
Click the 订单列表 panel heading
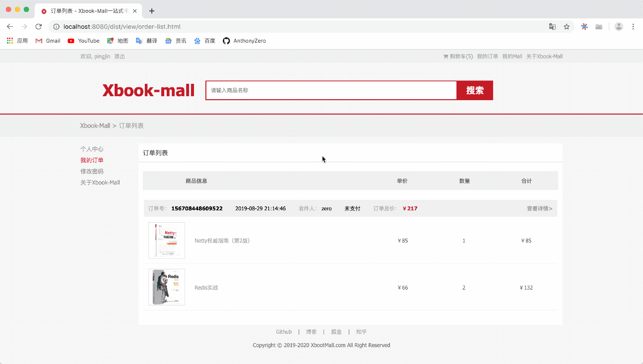pyautogui.click(x=155, y=153)
